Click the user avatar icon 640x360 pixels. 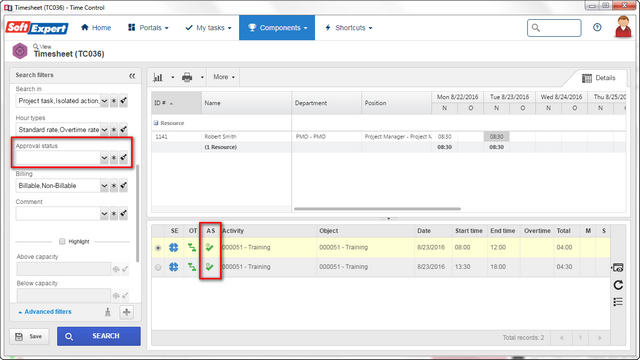click(623, 27)
